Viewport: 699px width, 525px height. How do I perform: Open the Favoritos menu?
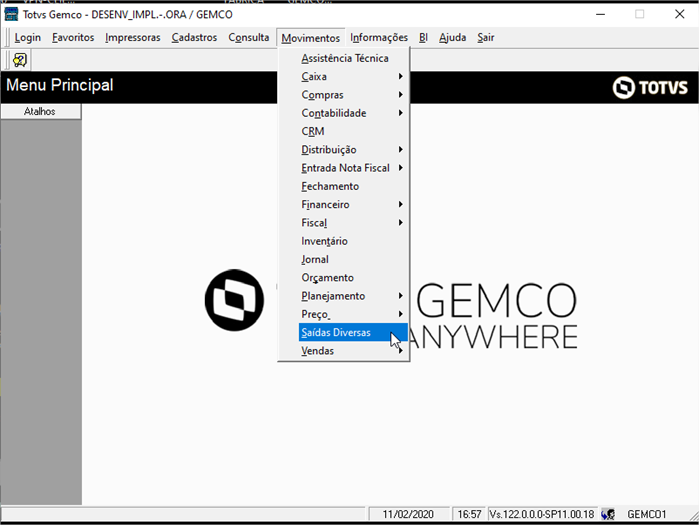click(x=73, y=37)
